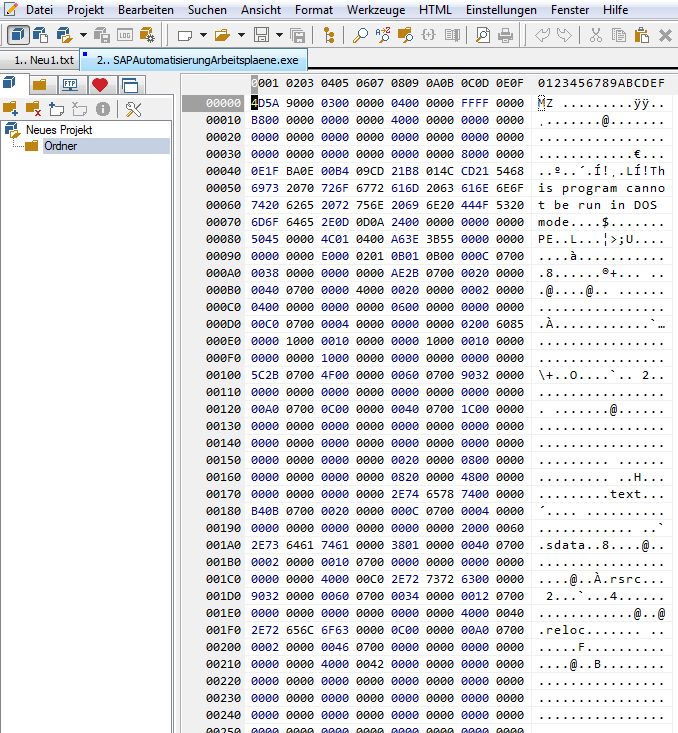Click the save all files icon

pos(297,35)
